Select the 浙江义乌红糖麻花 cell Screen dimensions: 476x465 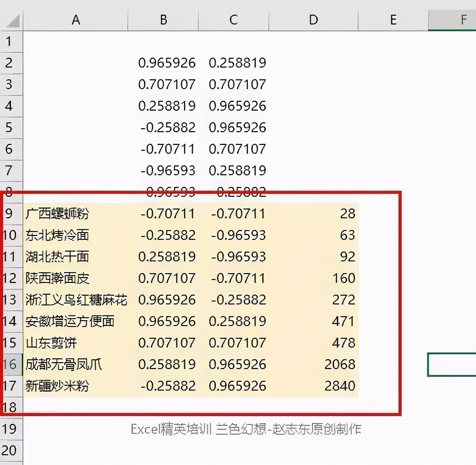click(76, 300)
